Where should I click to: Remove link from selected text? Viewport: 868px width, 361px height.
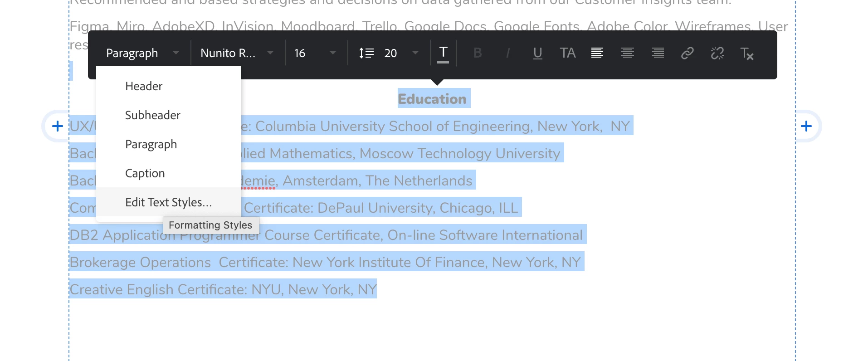tap(717, 54)
